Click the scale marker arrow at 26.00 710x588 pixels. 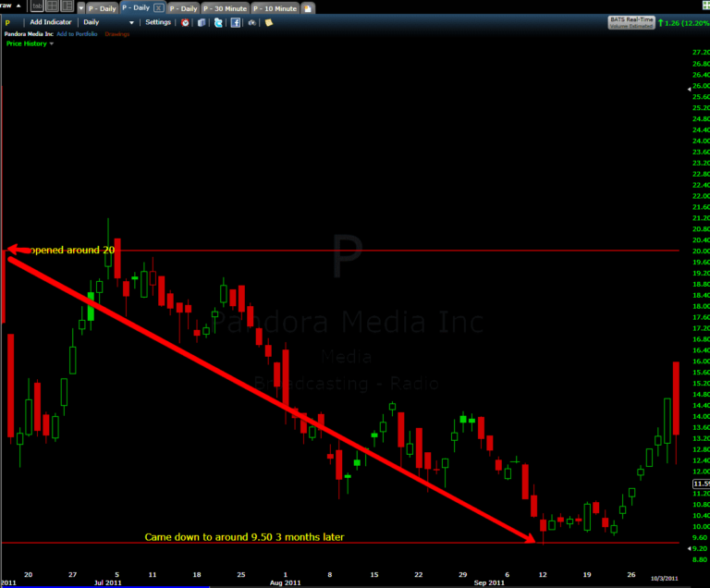pyautogui.click(x=689, y=90)
